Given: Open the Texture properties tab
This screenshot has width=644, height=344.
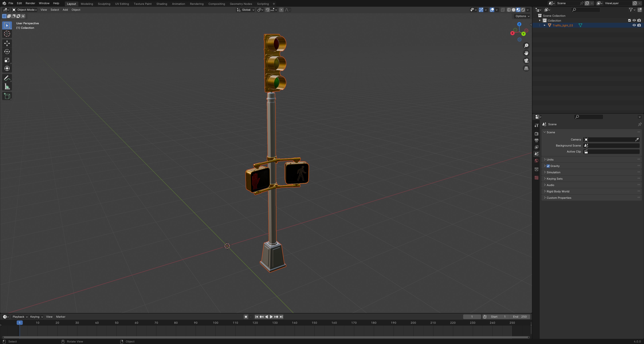Looking at the screenshot, I should click(536, 178).
